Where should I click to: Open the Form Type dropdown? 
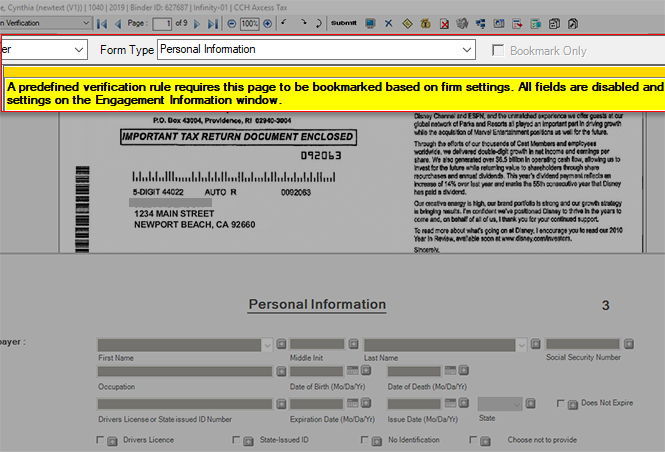pyautogui.click(x=467, y=50)
